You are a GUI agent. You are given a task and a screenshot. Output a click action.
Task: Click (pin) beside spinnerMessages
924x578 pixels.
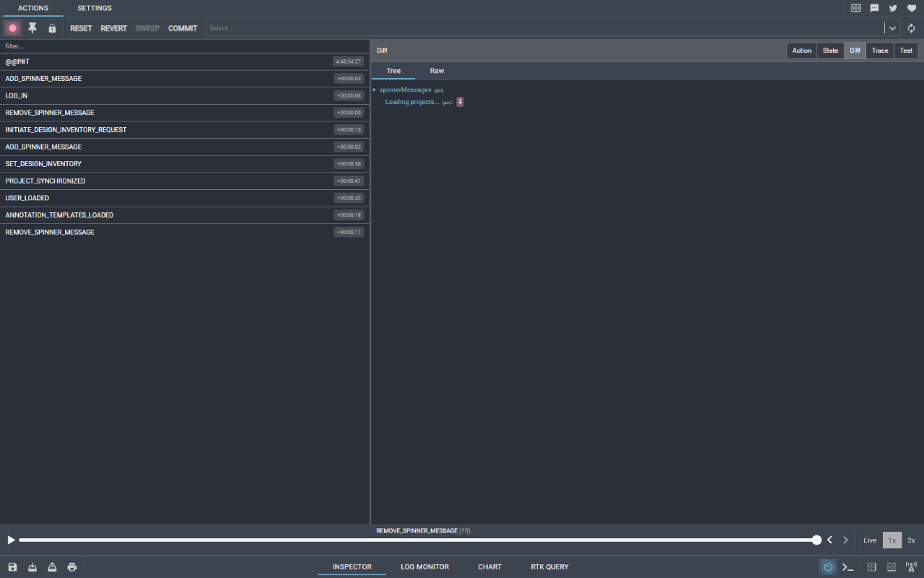coord(439,90)
